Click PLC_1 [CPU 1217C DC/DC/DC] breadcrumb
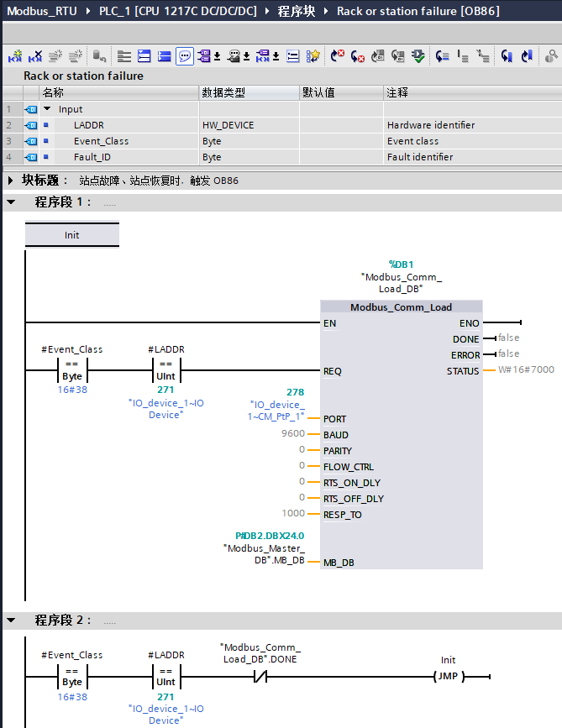The height and width of the screenshot is (728, 562). click(178, 11)
